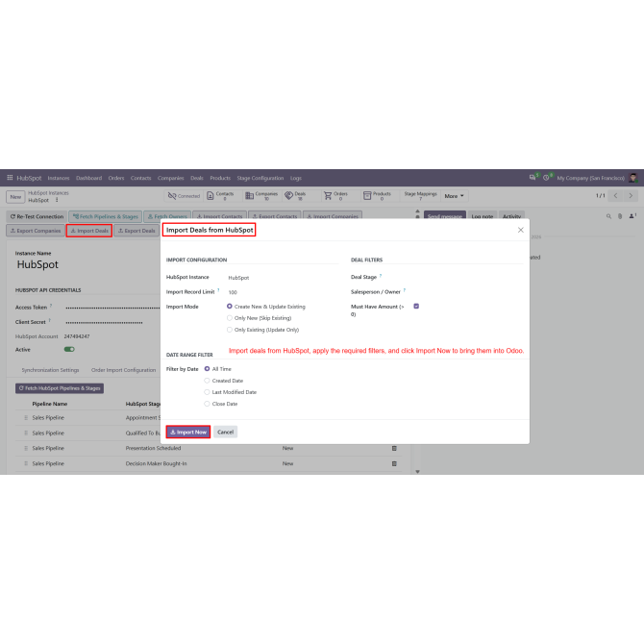
Task: Show Deal Stage help tooltip
Action: (x=381, y=275)
